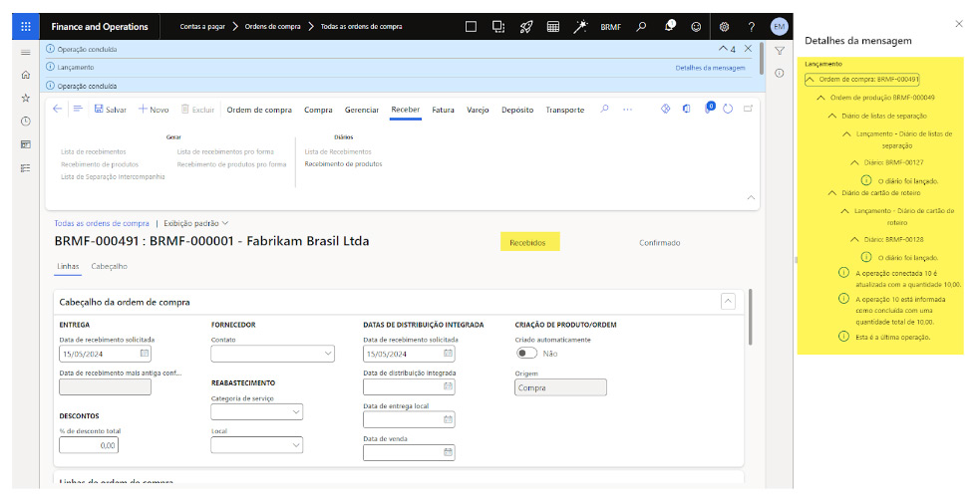Open the Categoria de serviço dropdown
The width and height of the screenshot is (980, 501).
256,411
